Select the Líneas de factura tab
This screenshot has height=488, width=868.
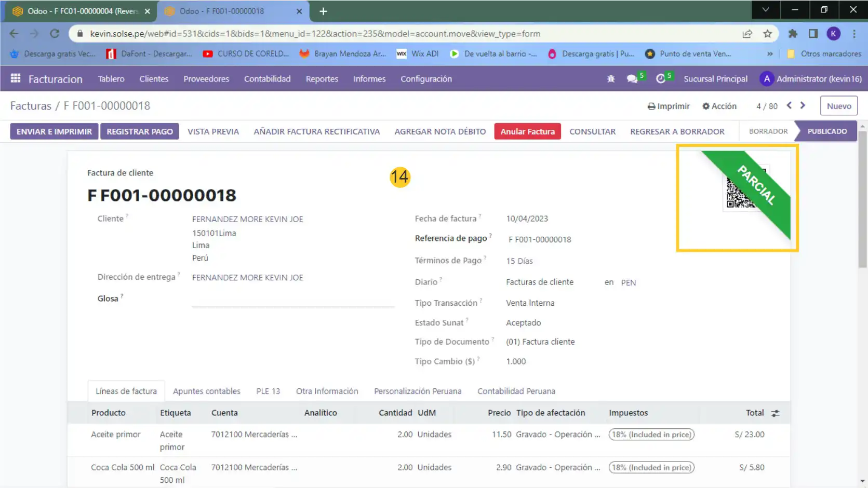coord(126,391)
